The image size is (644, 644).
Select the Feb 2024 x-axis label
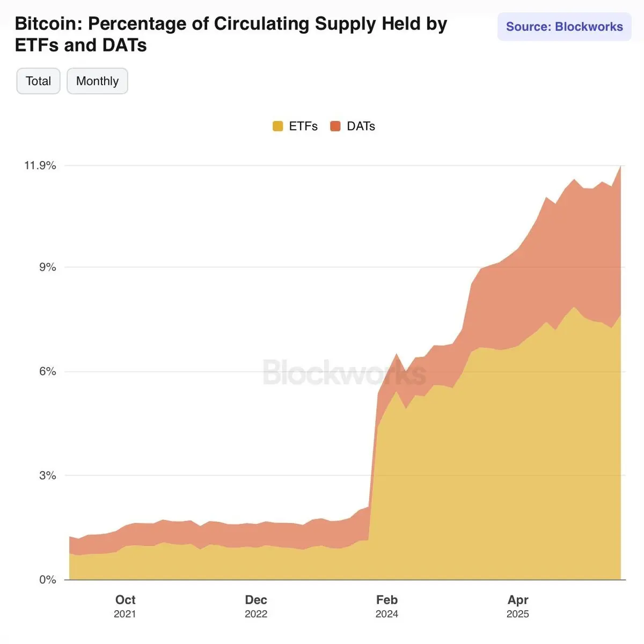[387, 606]
